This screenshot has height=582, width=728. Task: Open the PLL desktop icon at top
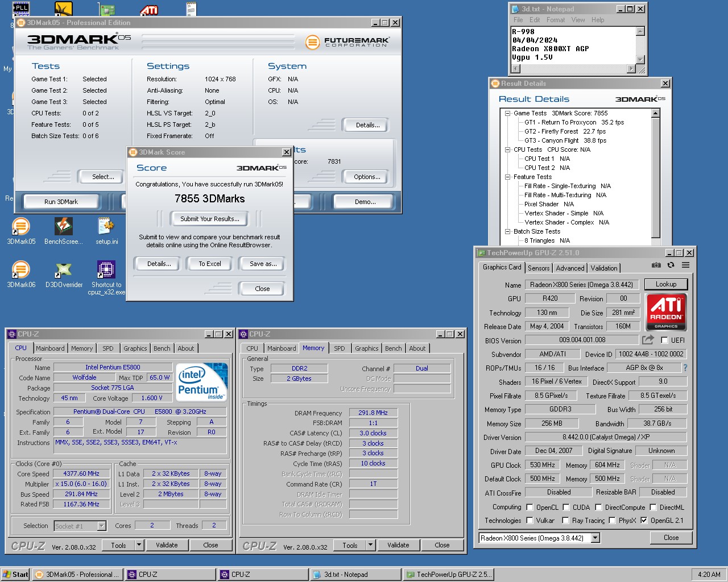(x=21, y=9)
